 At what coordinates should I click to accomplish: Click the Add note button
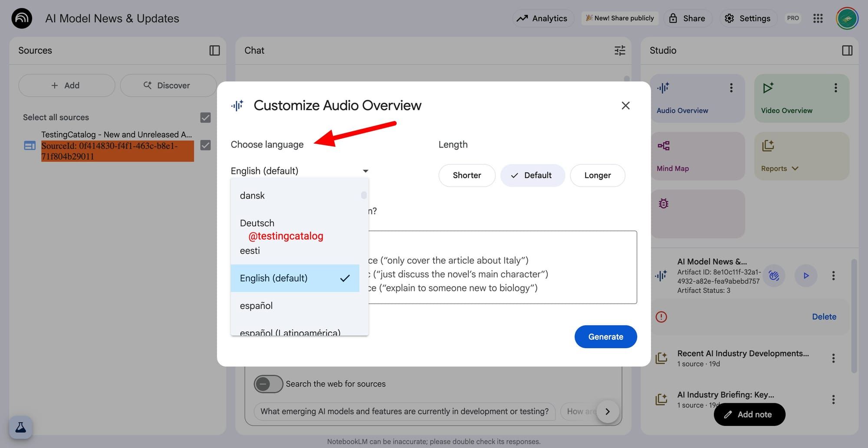tap(749, 414)
